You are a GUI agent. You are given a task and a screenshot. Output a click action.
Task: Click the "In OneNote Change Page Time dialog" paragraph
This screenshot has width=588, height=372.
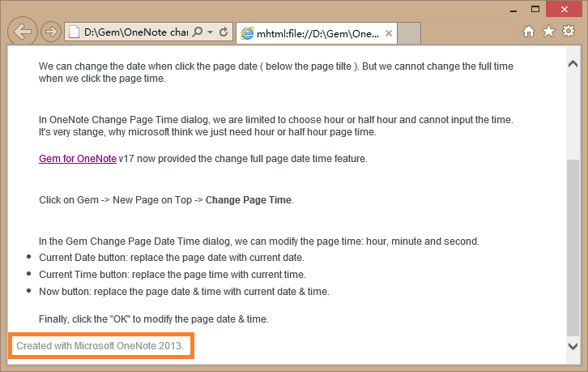[x=276, y=126]
